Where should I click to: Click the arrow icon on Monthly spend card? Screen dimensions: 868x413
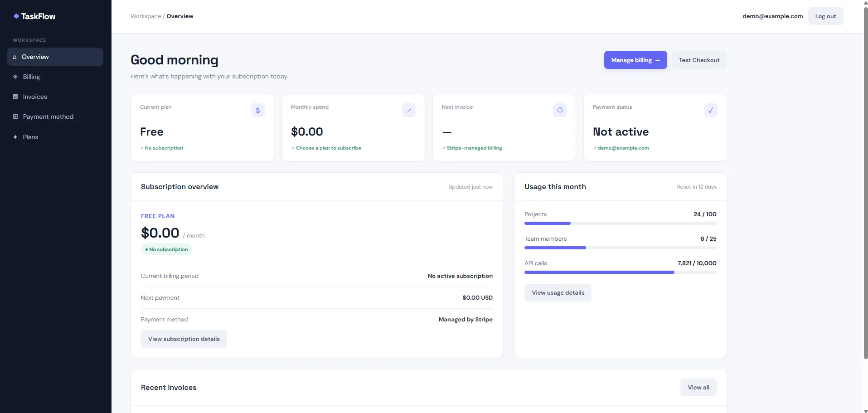click(x=409, y=110)
